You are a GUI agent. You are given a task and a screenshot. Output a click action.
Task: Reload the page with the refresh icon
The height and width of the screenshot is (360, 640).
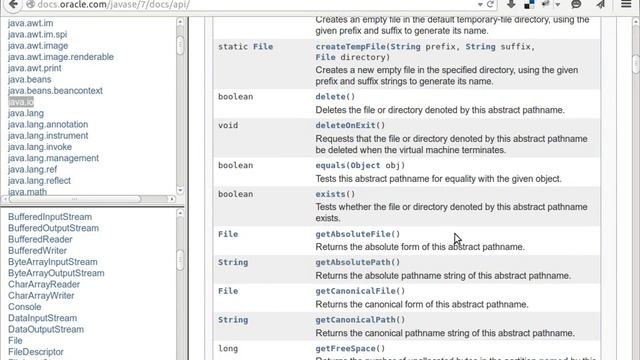click(490, 4)
